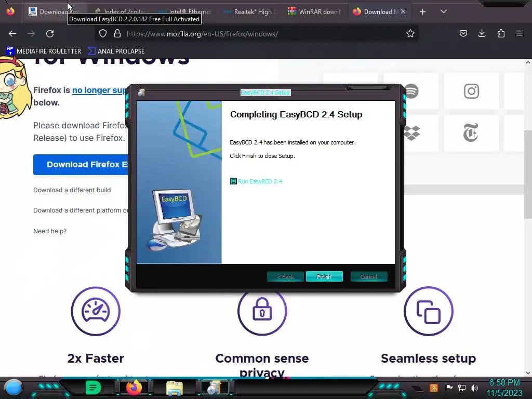Click Download a different platform link

coord(81,210)
